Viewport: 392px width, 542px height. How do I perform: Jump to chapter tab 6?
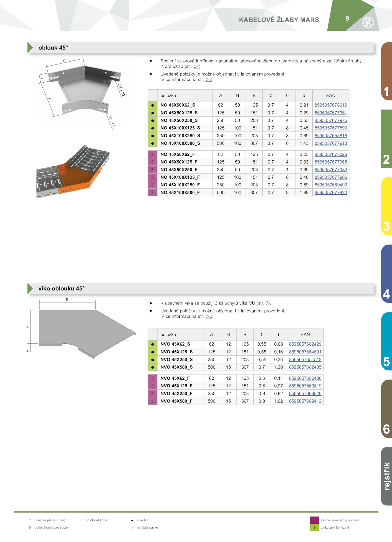[x=387, y=409]
